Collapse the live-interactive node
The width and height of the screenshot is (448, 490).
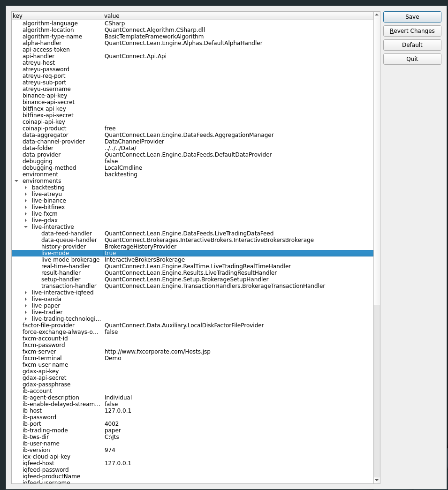[x=26, y=227]
